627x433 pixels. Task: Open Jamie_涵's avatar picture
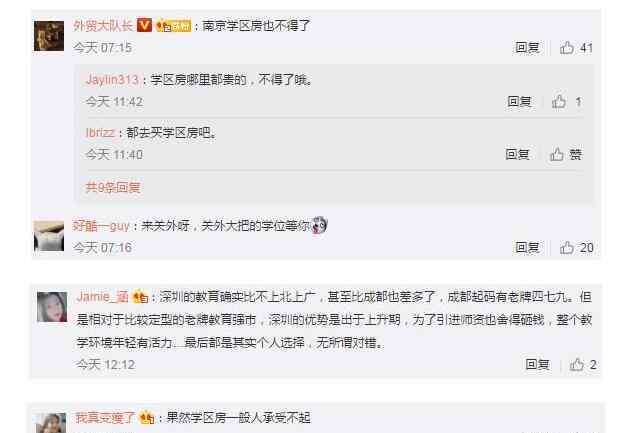[x=52, y=307]
